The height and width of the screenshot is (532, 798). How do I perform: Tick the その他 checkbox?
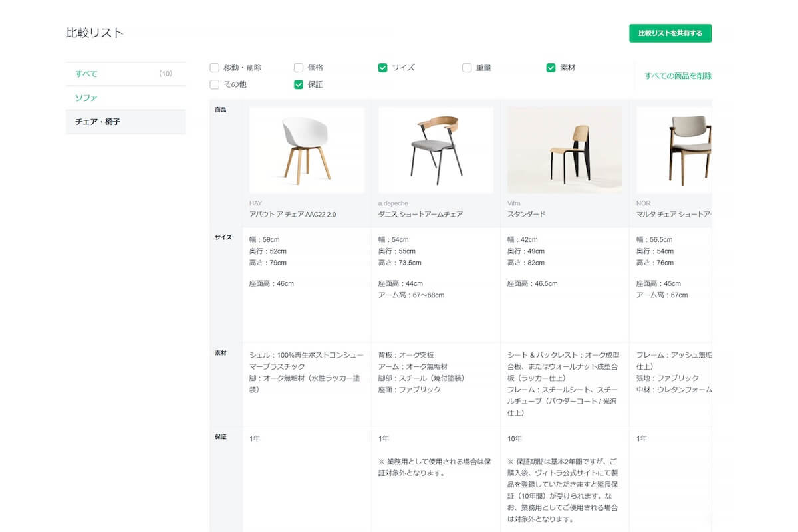(214, 84)
